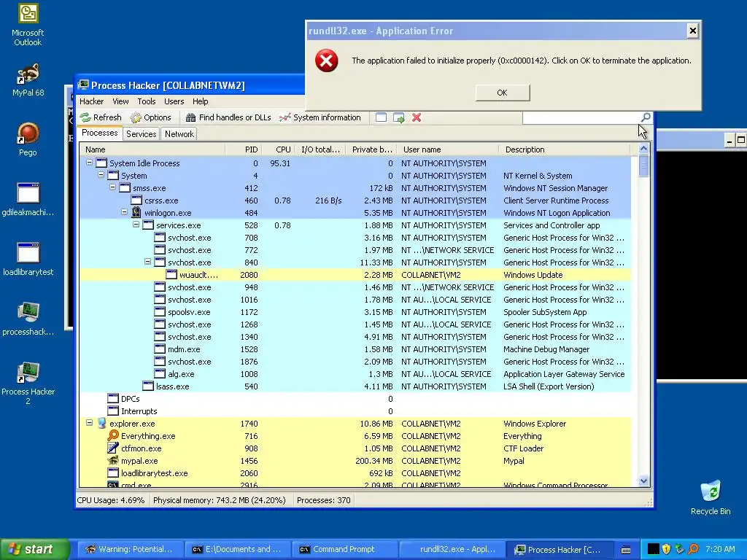The height and width of the screenshot is (560, 747).
Task: Switch to the Services tab
Action: [x=141, y=134]
